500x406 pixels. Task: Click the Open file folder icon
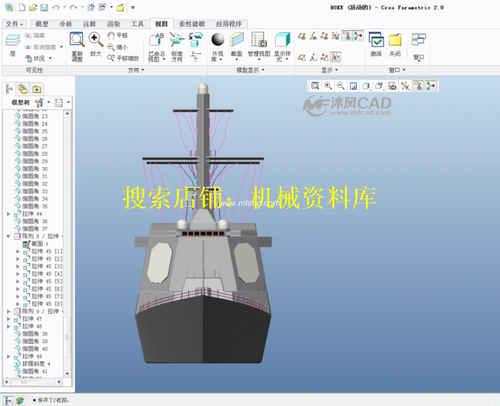[33, 7]
